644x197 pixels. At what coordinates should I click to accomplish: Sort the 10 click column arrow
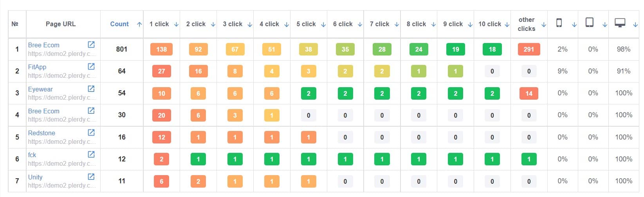point(507,24)
